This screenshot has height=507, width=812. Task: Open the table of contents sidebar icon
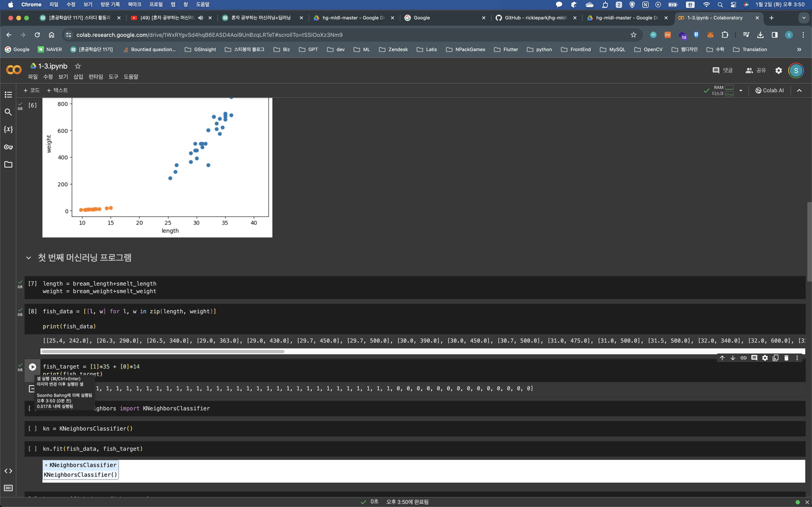pyautogui.click(x=8, y=94)
